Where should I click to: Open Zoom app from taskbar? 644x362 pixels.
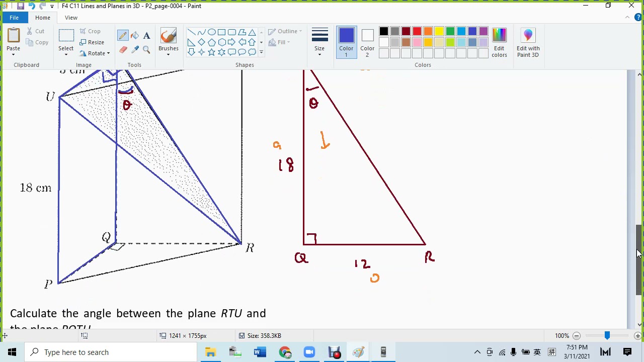309,352
